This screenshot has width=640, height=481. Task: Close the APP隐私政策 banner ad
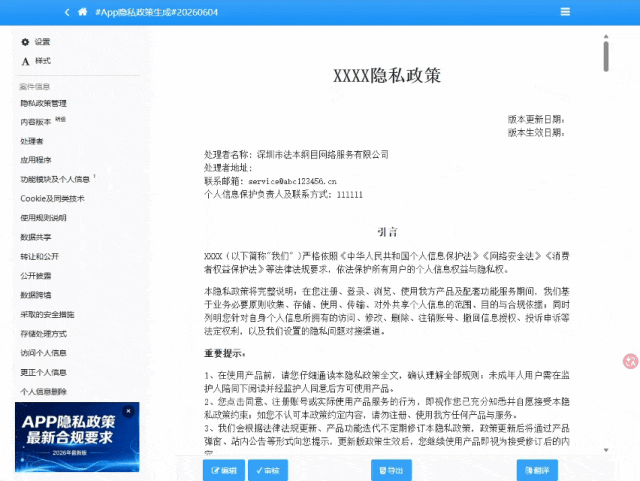(129, 411)
